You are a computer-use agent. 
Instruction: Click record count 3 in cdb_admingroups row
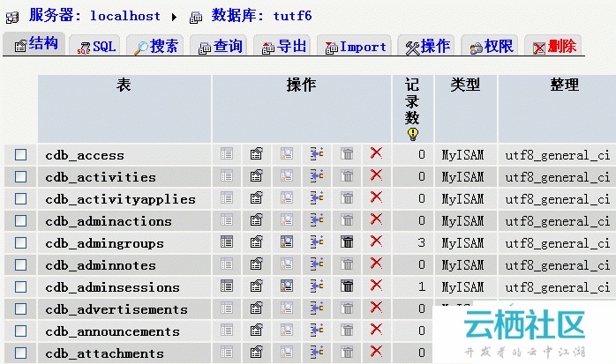421,242
